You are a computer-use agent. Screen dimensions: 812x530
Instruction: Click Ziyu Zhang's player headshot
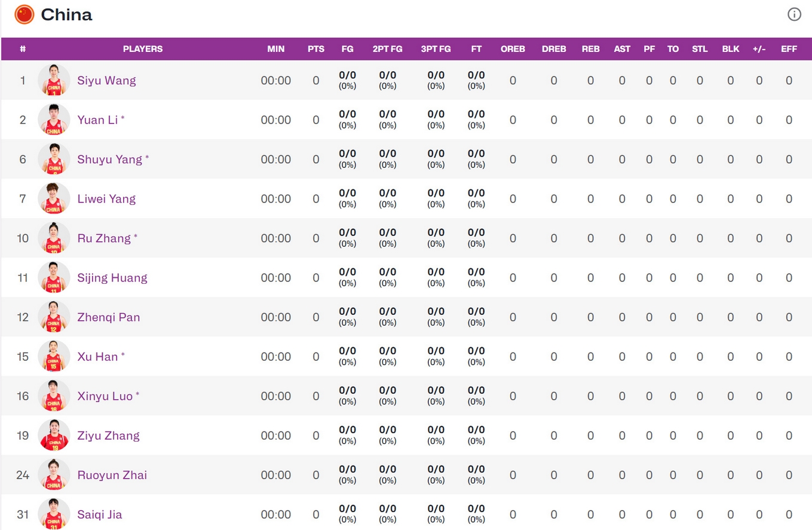pos(54,435)
